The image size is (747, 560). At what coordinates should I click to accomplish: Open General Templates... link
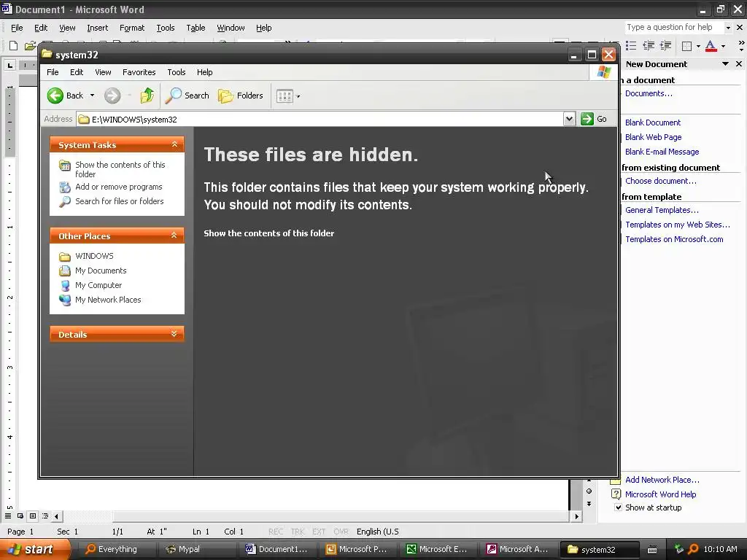662,210
